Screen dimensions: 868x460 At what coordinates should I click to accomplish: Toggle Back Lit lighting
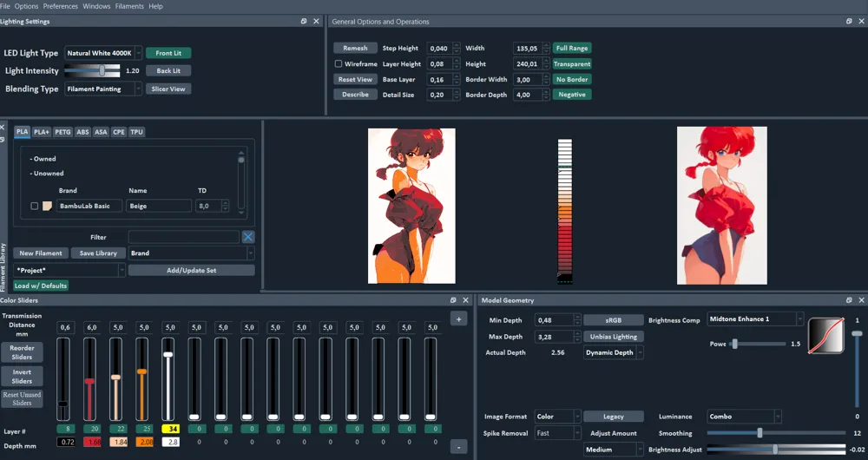(168, 71)
